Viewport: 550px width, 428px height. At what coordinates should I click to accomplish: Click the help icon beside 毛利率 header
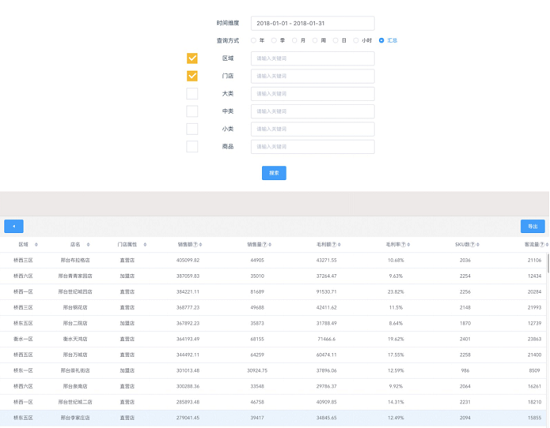tap(404, 245)
